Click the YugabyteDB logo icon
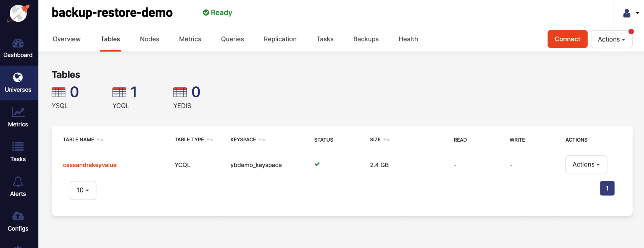Image resolution: width=644 pixels, height=248 pixels. (x=18, y=13)
